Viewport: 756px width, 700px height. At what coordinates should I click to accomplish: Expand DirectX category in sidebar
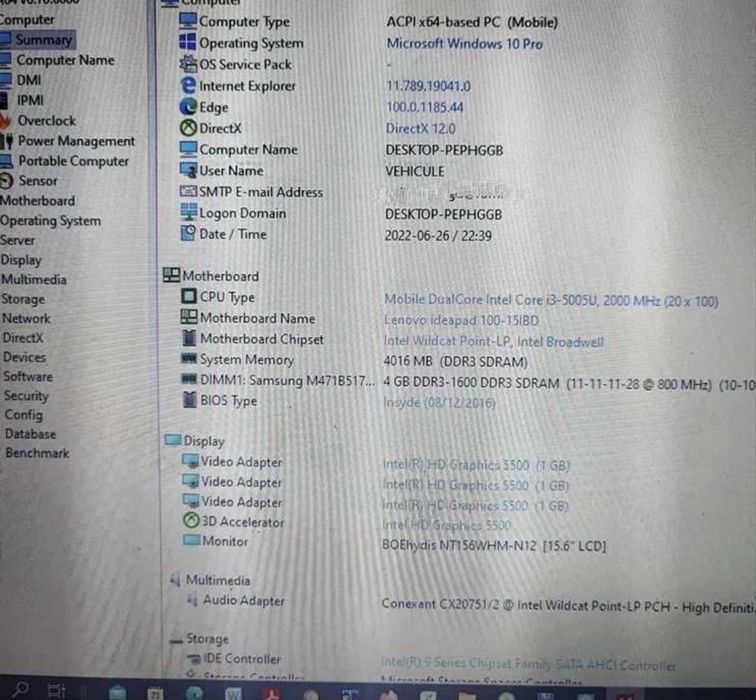point(23,337)
